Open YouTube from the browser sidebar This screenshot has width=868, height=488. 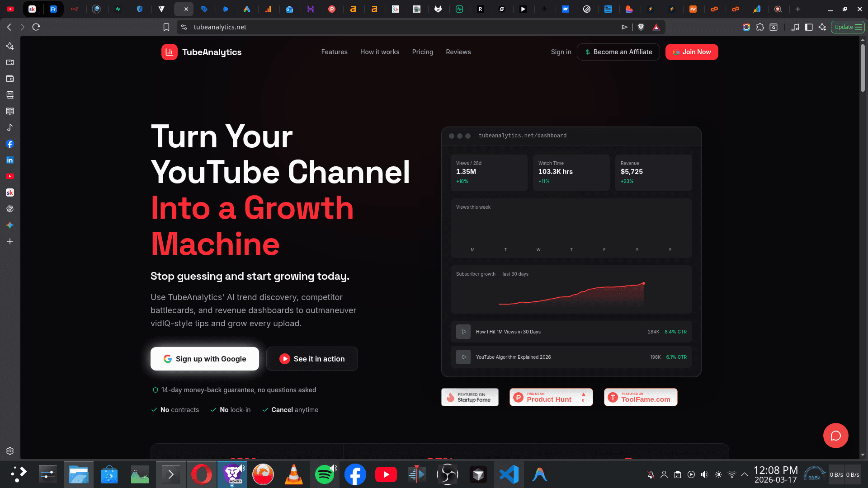point(10,176)
